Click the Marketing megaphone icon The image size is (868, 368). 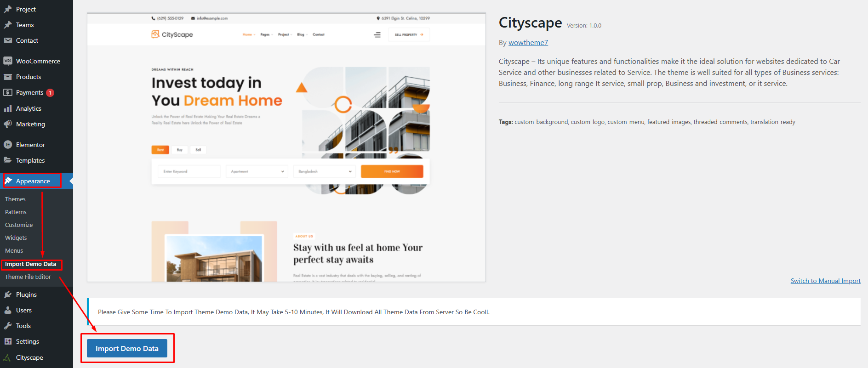click(x=8, y=124)
